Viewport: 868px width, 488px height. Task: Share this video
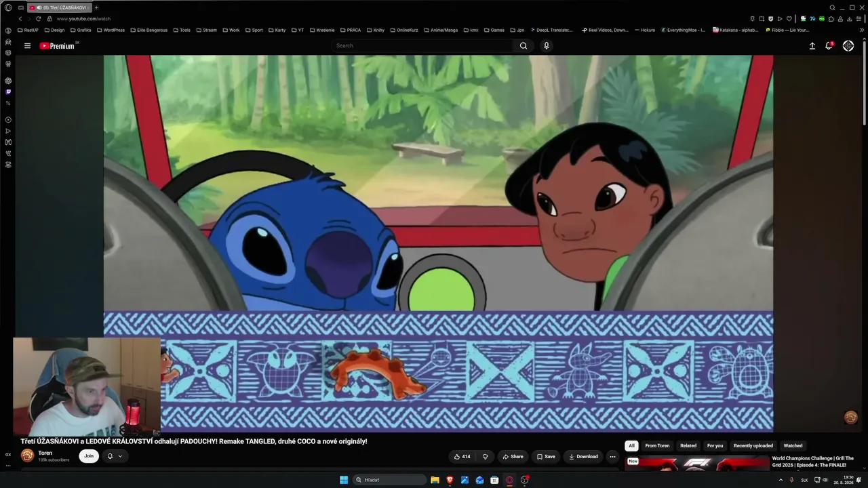coord(513,457)
